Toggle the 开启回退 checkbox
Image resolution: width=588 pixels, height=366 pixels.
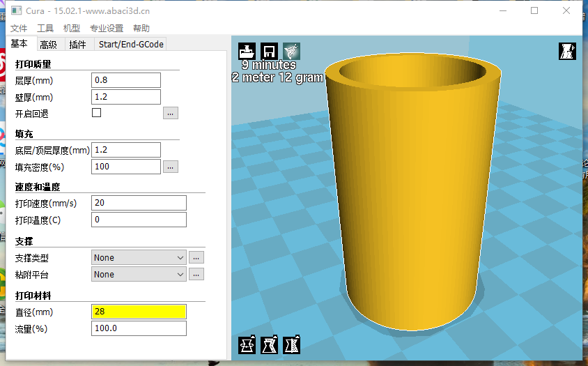[x=97, y=113]
